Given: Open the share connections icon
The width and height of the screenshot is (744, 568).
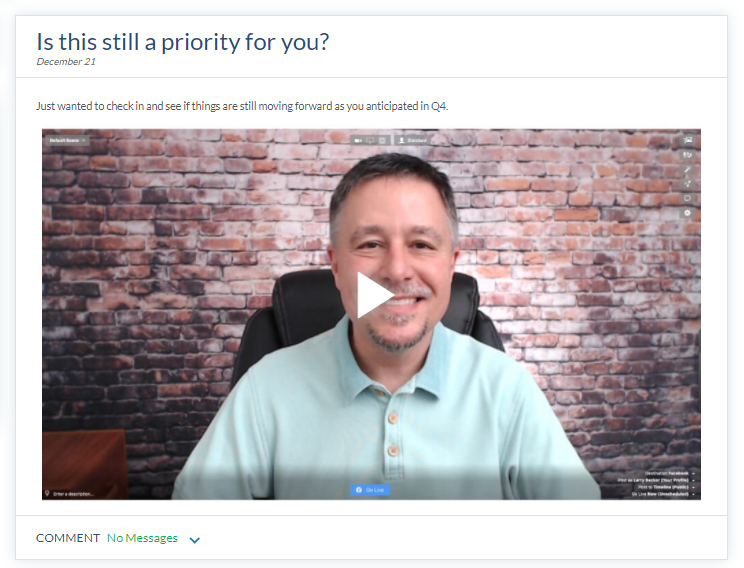Looking at the screenshot, I should coord(688,183).
